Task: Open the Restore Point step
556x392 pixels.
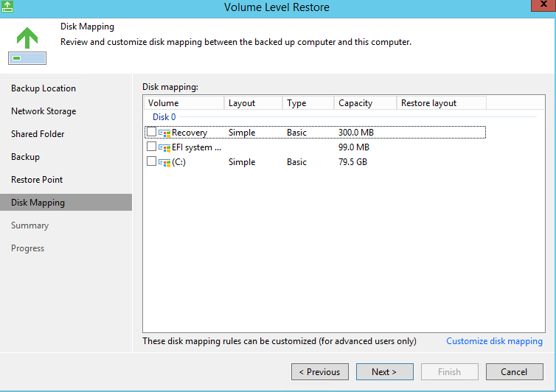Action: coord(37,180)
